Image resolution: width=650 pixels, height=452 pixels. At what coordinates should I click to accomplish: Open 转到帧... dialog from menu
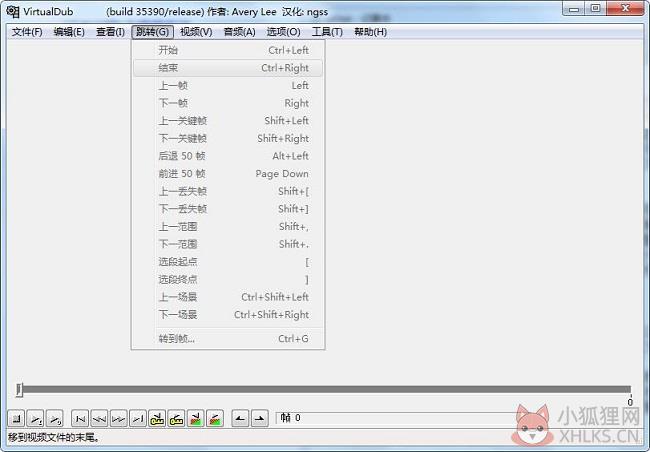click(228, 339)
